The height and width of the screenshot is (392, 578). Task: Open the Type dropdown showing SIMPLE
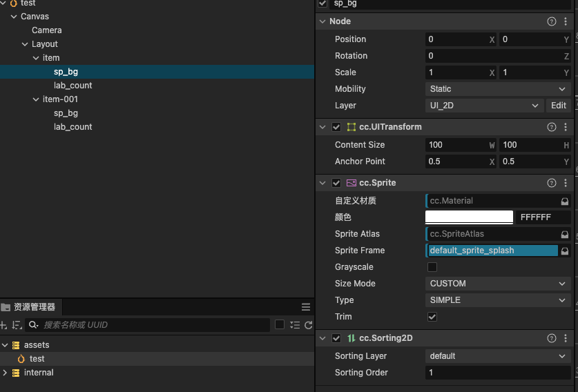click(x=498, y=300)
